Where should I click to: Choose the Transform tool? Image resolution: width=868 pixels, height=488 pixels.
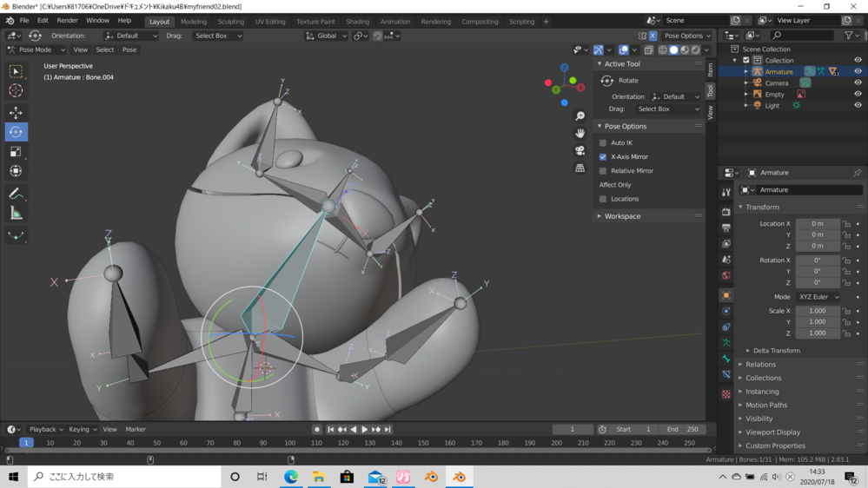tap(16, 171)
